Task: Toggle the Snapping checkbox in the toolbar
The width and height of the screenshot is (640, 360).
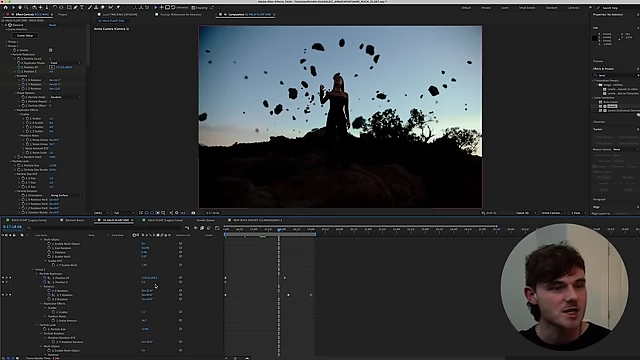Action: [193, 7]
